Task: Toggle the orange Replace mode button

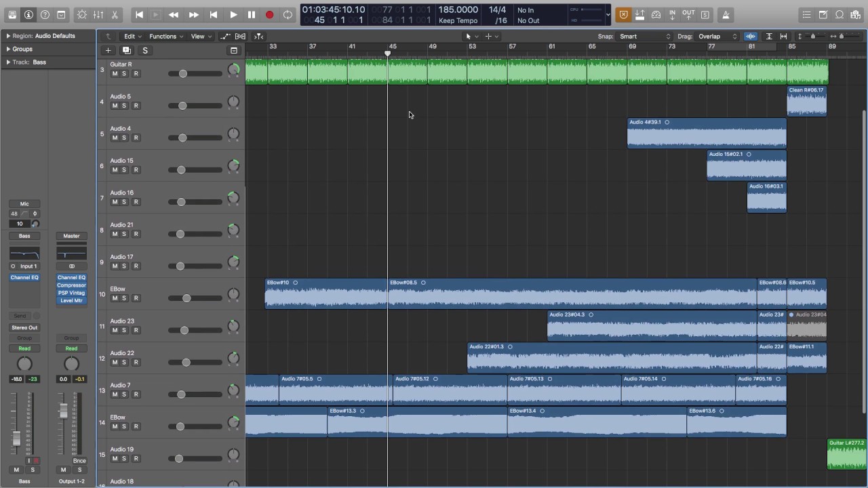Action: [x=623, y=15]
